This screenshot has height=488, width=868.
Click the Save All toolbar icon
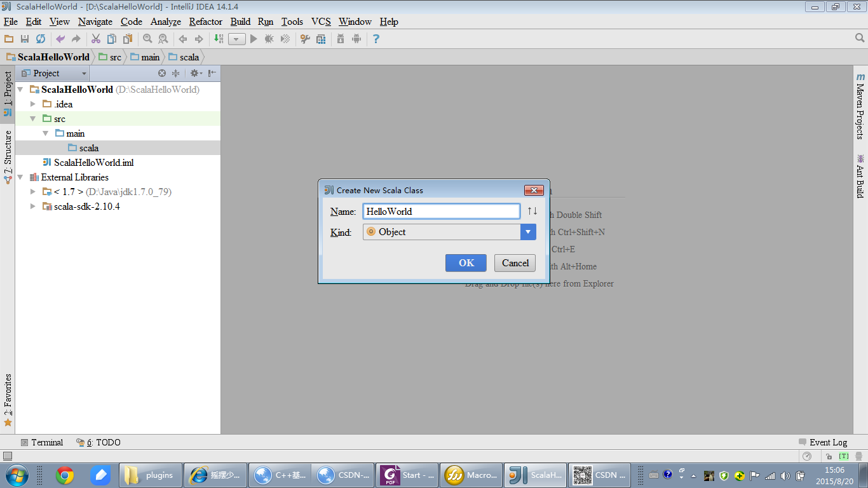pos(25,39)
